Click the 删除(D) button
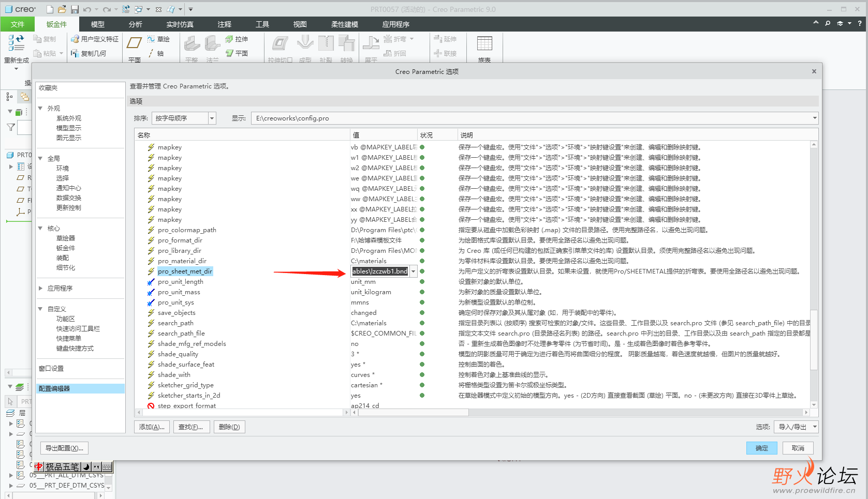The height and width of the screenshot is (499, 868). 229,427
